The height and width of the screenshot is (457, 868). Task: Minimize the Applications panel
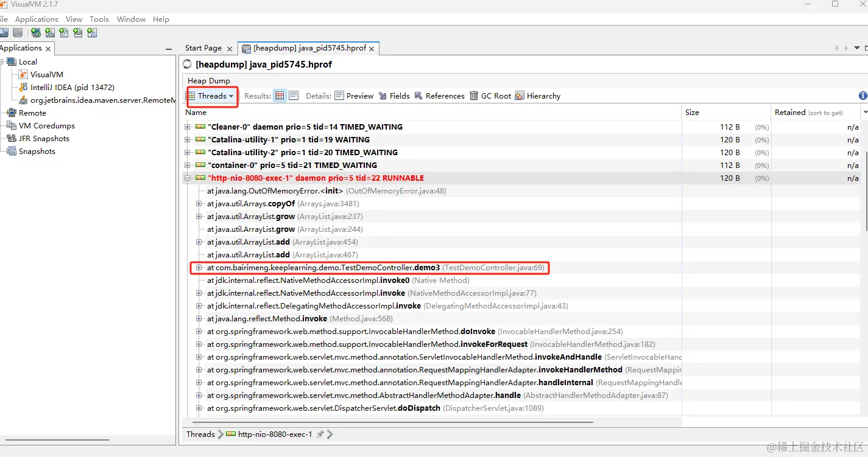click(169, 49)
